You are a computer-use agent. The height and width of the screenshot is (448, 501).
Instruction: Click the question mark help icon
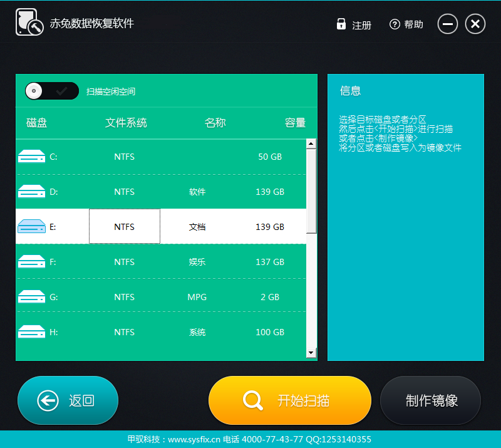[395, 24]
